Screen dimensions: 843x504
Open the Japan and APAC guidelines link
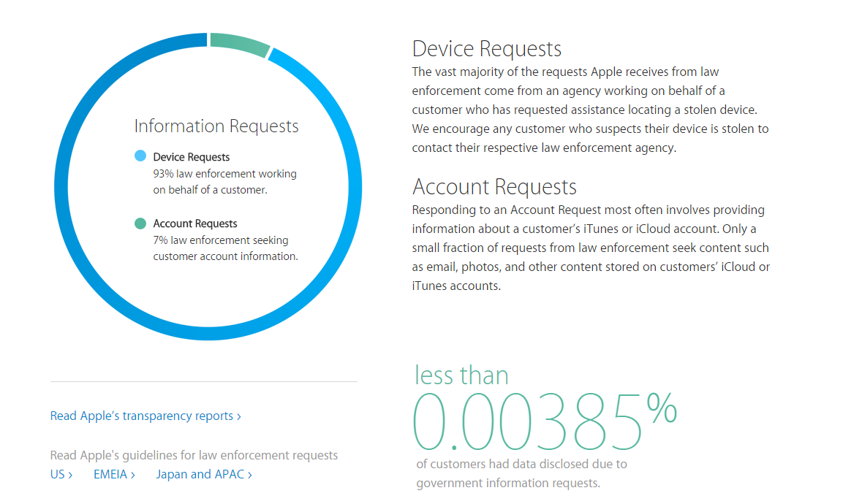coord(204,474)
